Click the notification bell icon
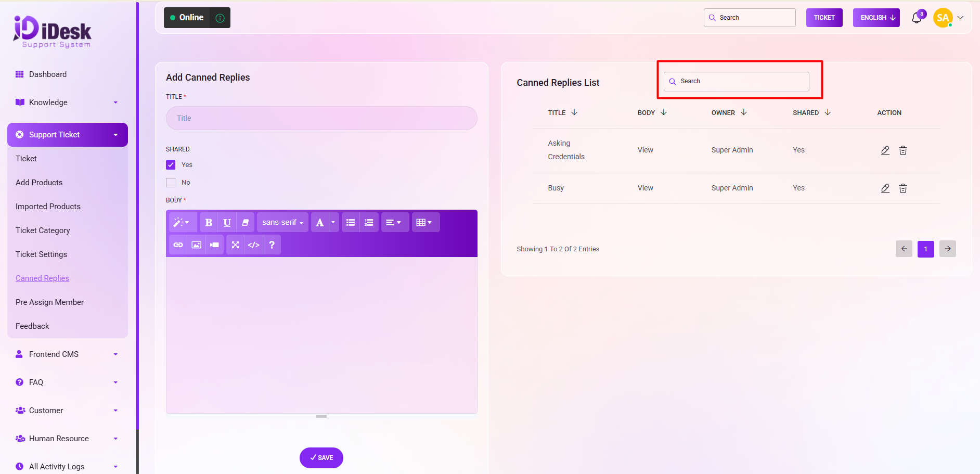 (x=917, y=18)
